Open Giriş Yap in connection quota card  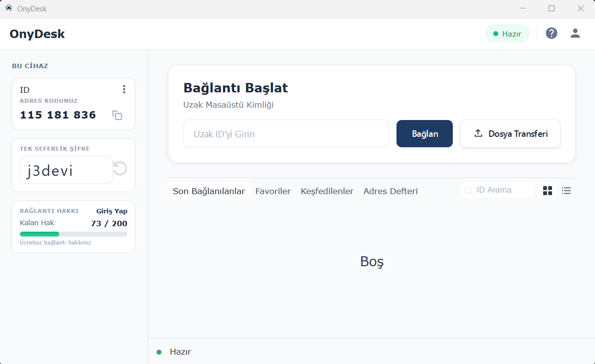(112, 210)
